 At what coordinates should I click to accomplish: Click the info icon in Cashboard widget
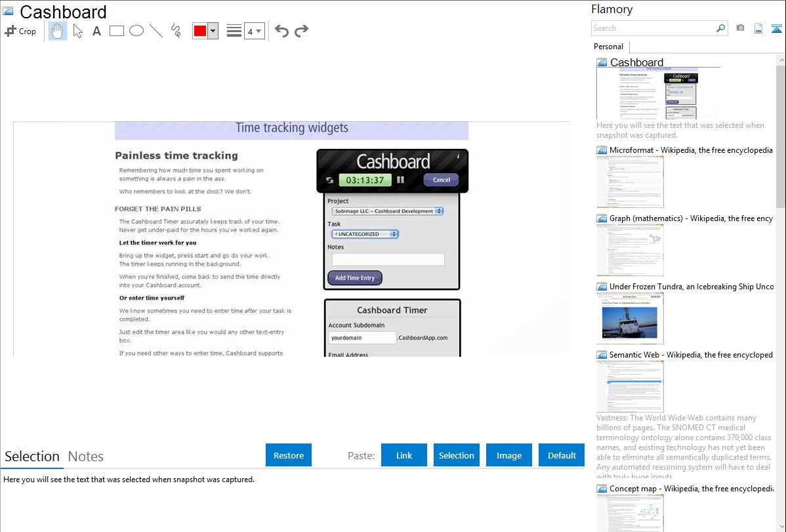tap(458, 156)
